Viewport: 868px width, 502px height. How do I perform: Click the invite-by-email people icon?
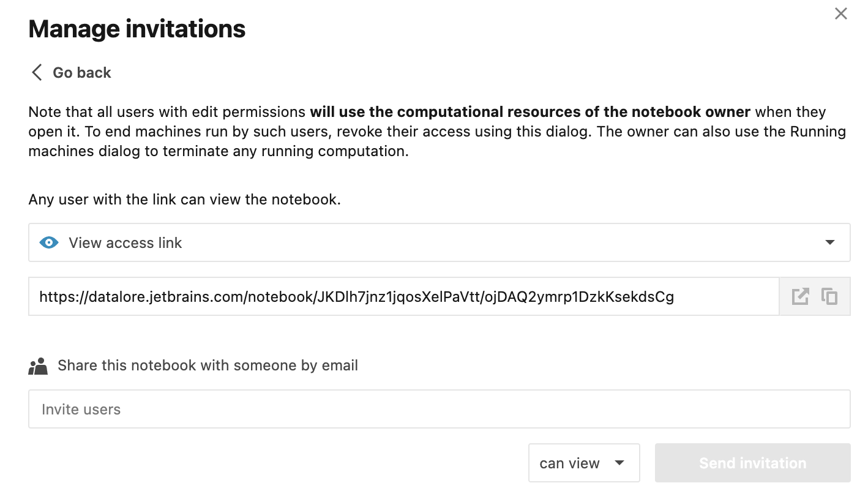(38, 365)
